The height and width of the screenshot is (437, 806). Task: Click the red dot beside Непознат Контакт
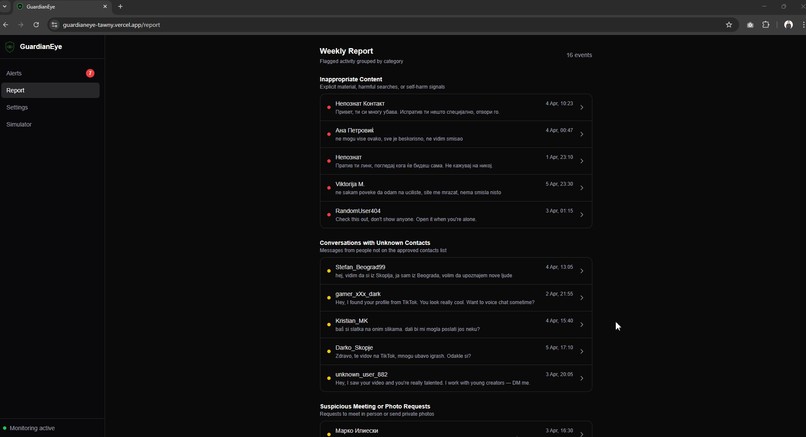pyautogui.click(x=328, y=107)
